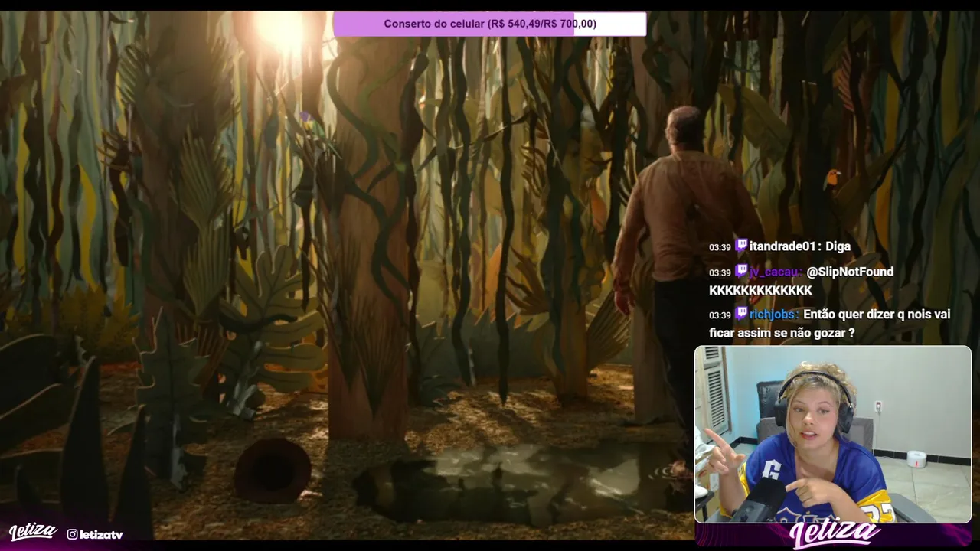
Task: Click the username itandrade01 in chat
Action: [x=785, y=246]
